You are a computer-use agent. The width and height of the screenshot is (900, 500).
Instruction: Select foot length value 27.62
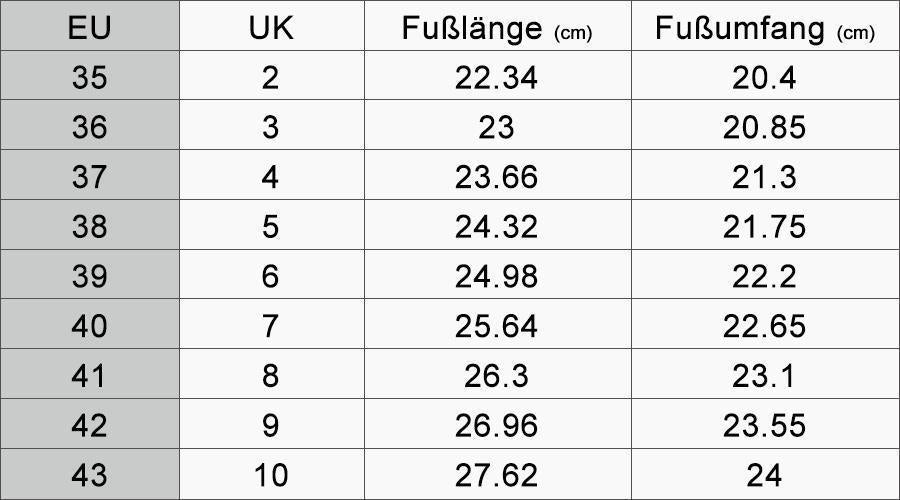(x=496, y=474)
